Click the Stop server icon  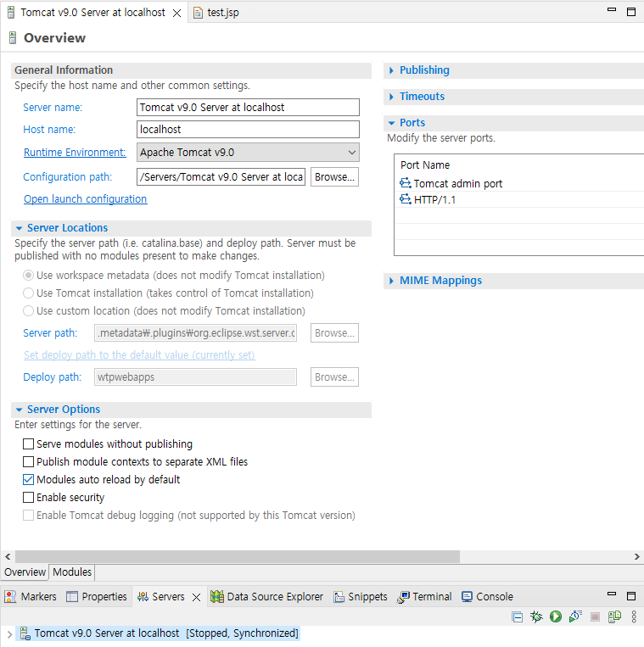595,616
